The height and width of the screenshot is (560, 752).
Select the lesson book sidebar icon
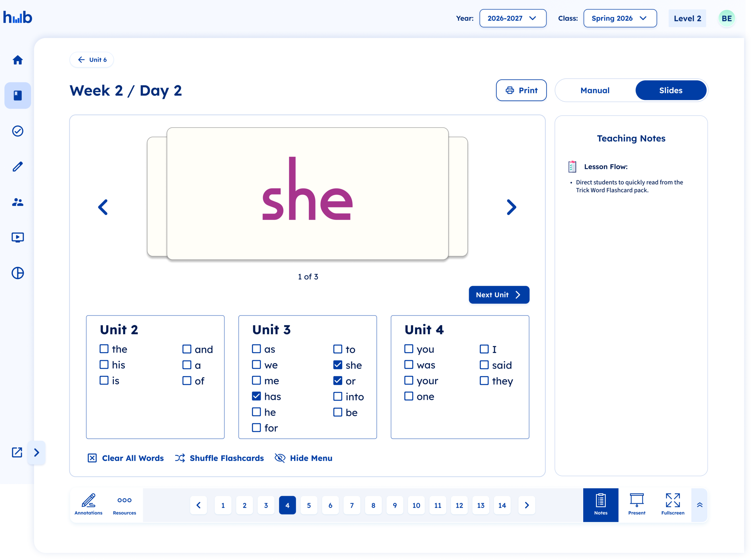point(18,95)
